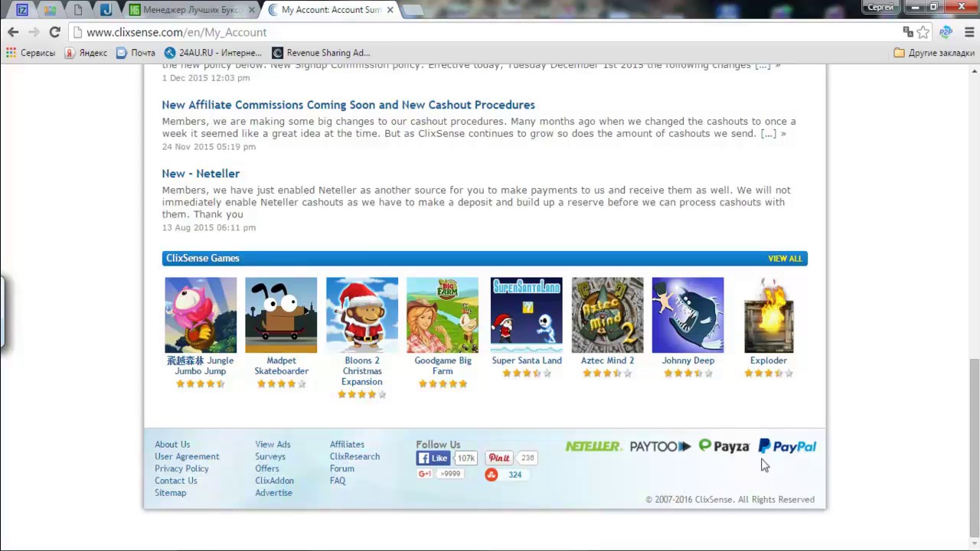
Task: Select the My Account: Account Summary tab
Action: click(x=331, y=10)
